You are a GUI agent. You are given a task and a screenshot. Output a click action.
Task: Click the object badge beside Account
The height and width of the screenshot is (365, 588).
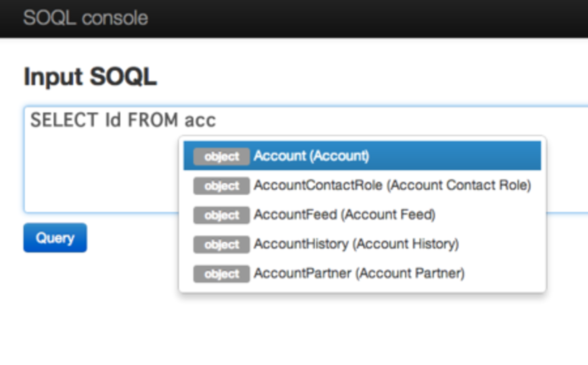pyautogui.click(x=221, y=156)
